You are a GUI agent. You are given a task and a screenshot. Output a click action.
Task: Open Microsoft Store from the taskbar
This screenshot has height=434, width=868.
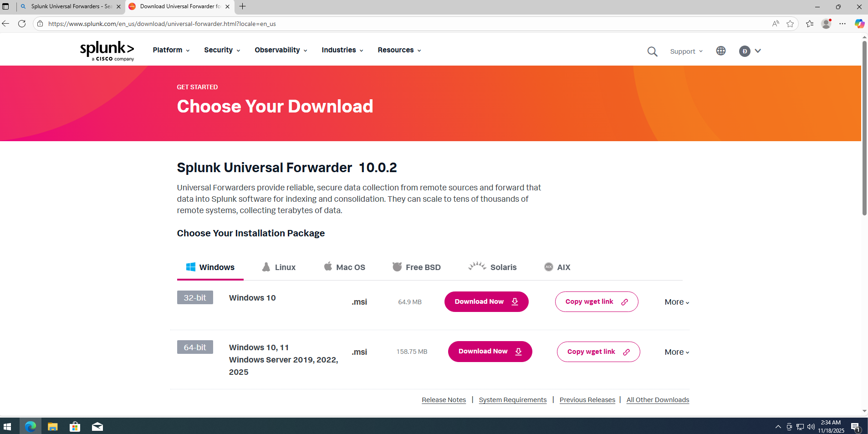[75, 427]
